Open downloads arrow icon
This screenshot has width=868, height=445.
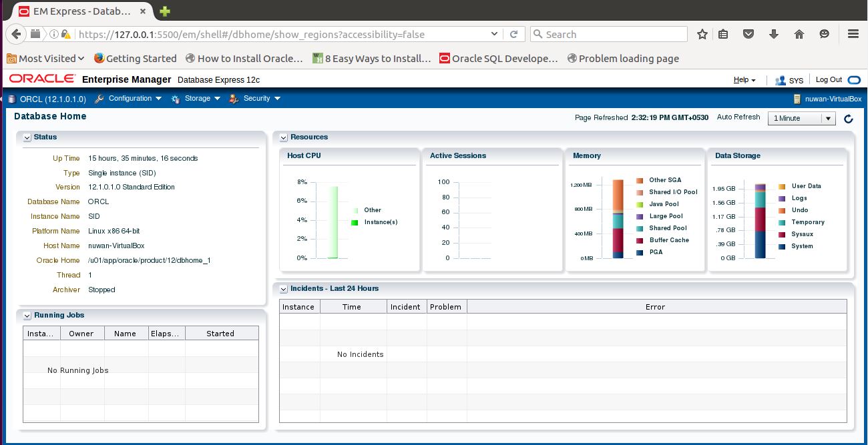pyautogui.click(x=774, y=34)
